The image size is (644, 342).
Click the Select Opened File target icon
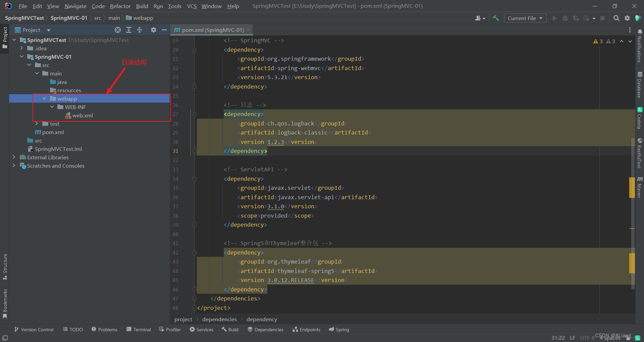point(118,30)
